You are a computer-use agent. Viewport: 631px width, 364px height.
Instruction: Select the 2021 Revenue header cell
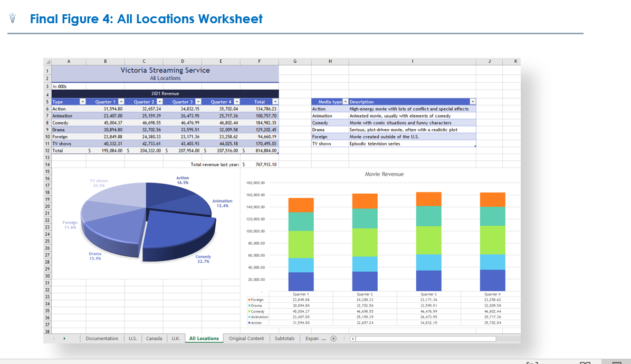coord(165,93)
